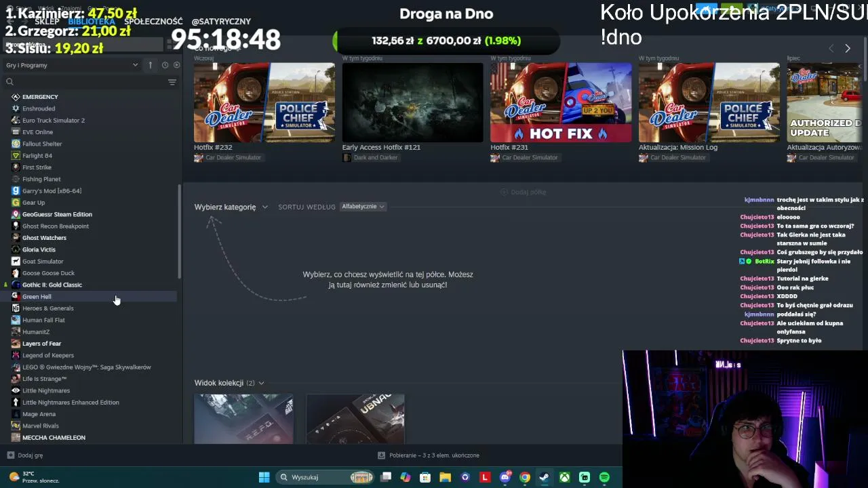Click the Gear Up game icon
Screen dimensions: 868x488
(x=16, y=203)
